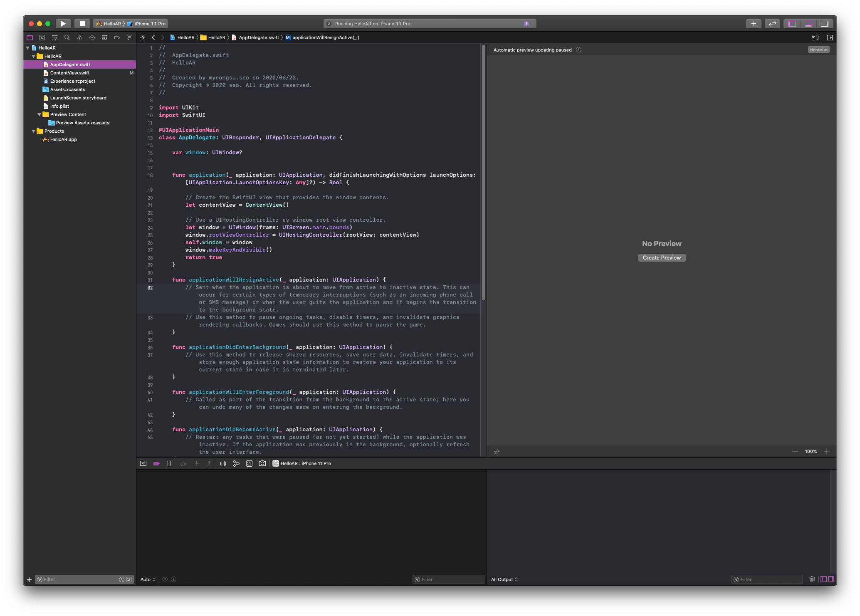Click the Run (play) button
The width and height of the screenshot is (860, 616).
click(x=63, y=24)
